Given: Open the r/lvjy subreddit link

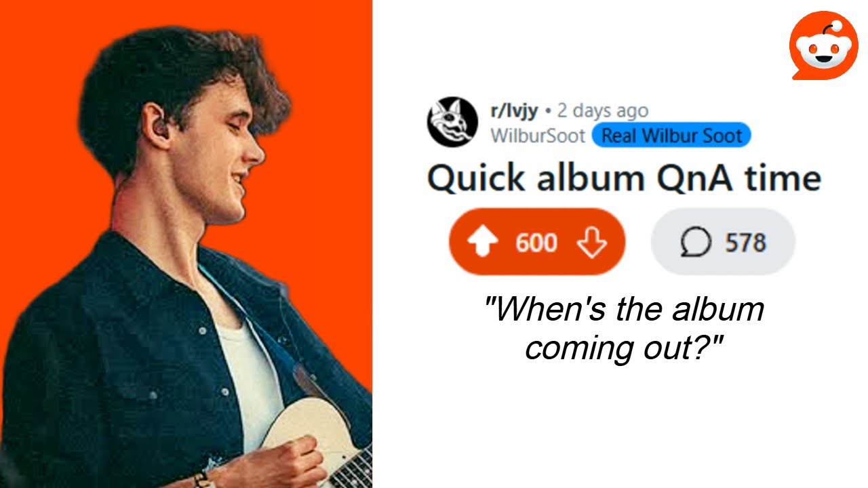Looking at the screenshot, I should [x=514, y=110].
